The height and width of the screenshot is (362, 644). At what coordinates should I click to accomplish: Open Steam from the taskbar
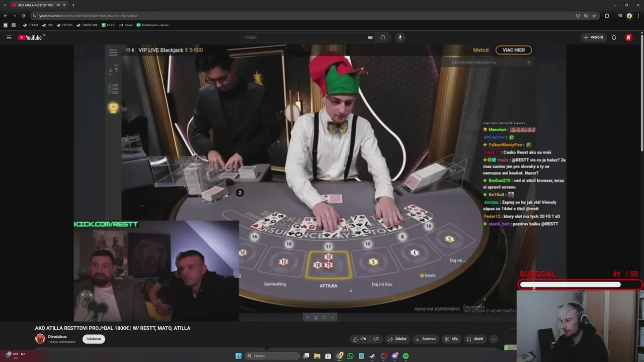click(372, 356)
